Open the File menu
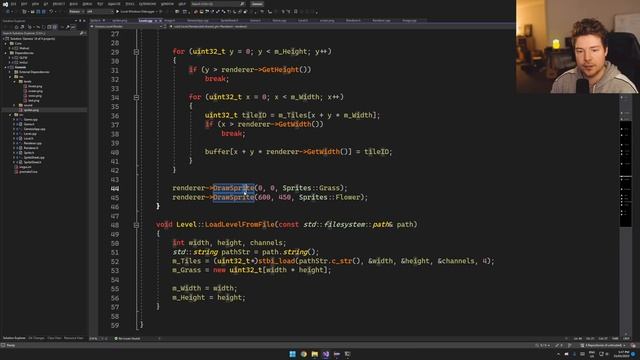 pyautogui.click(x=13, y=4)
